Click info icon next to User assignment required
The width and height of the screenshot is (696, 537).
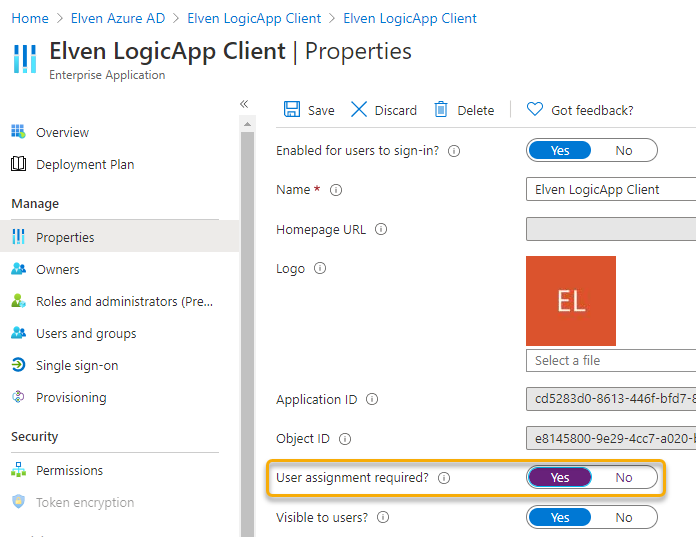point(444,478)
